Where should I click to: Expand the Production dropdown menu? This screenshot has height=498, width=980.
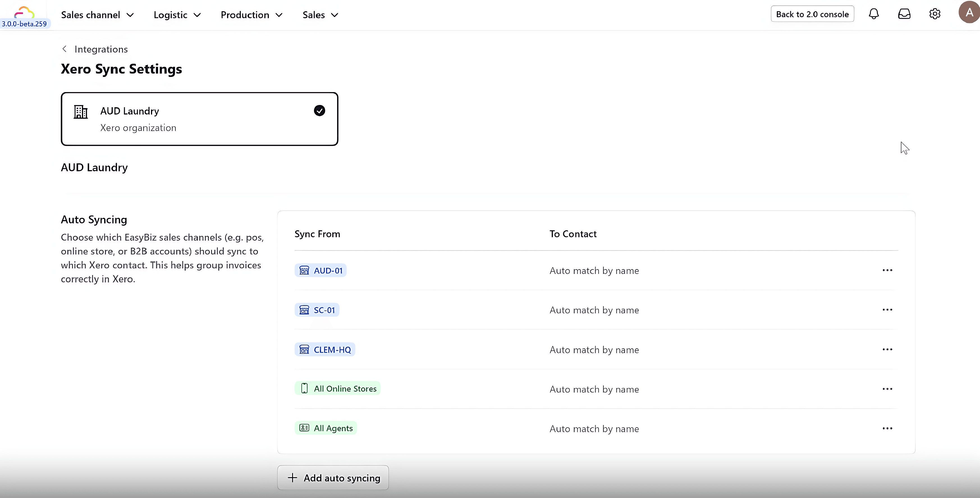click(x=251, y=15)
